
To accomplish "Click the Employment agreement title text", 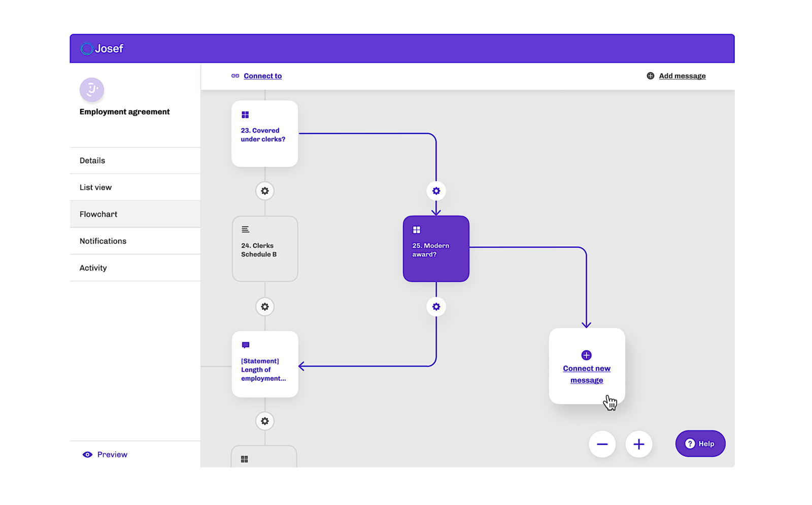I will coord(125,112).
